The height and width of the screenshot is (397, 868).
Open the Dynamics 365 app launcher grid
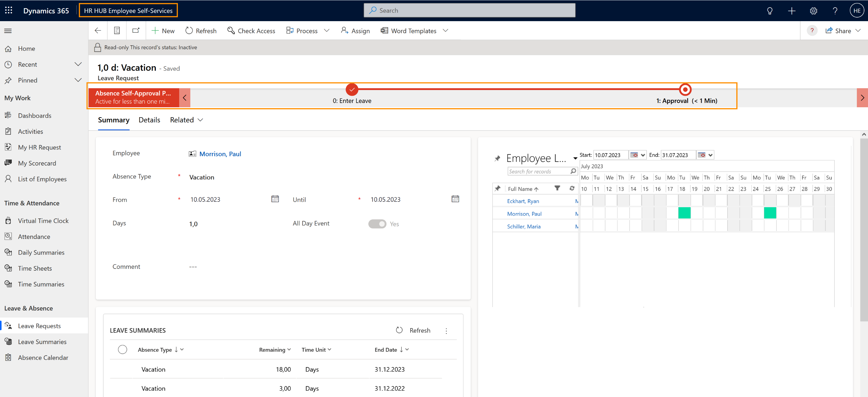click(x=8, y=11)
